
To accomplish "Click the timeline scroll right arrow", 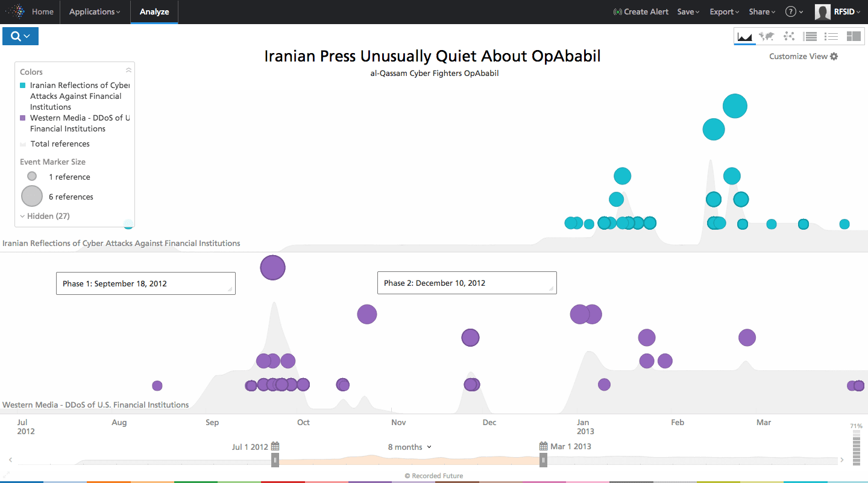I will pyautogui.click(x=842, y=460).
